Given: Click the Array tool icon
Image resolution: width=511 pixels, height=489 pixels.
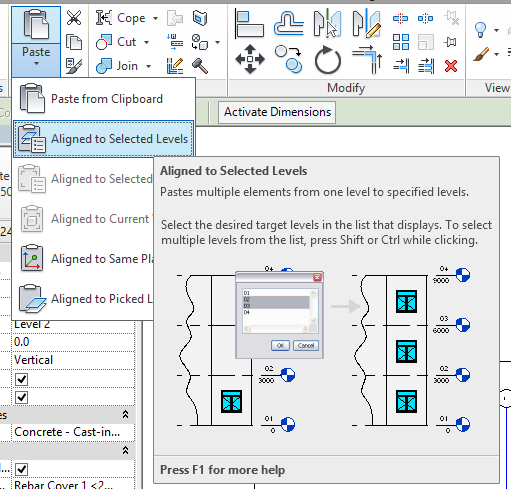Looking at the screenshot, I should click(401, 42).
